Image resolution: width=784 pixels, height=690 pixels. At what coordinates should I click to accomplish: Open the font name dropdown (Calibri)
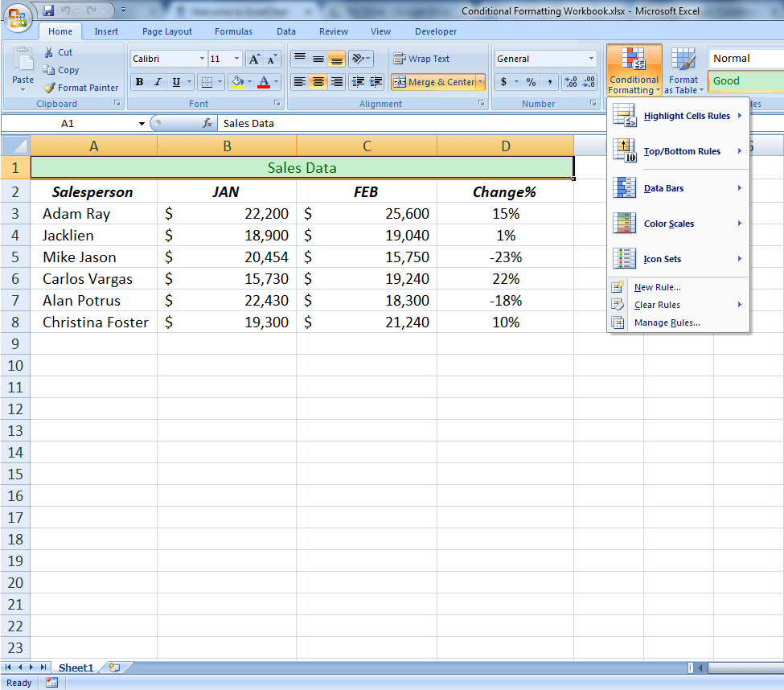pos(201,59)
